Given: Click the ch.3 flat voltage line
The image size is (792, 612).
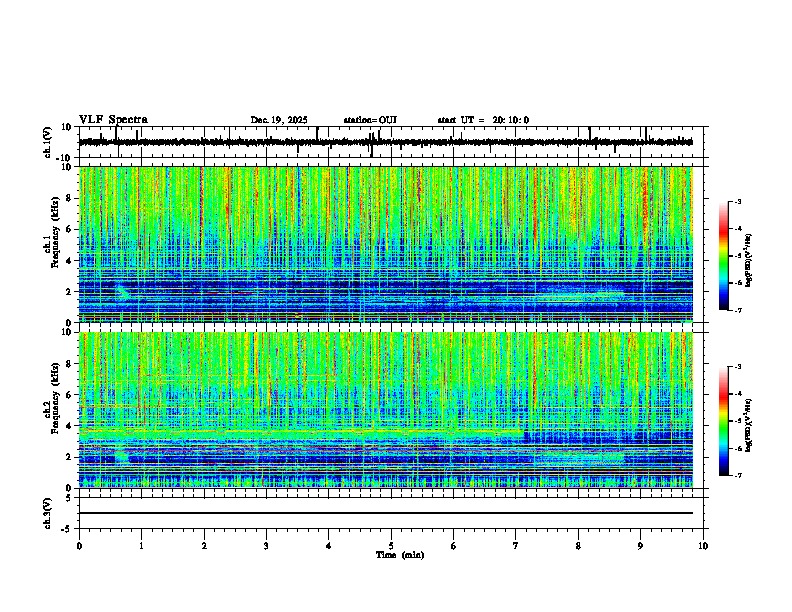Looking at the screenshot, I should click(386, 513).
